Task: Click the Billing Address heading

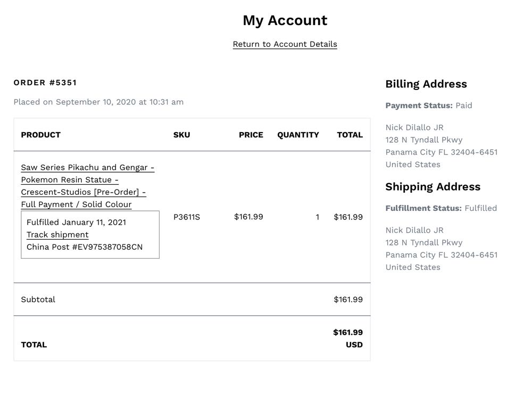Action: point(426,84)
